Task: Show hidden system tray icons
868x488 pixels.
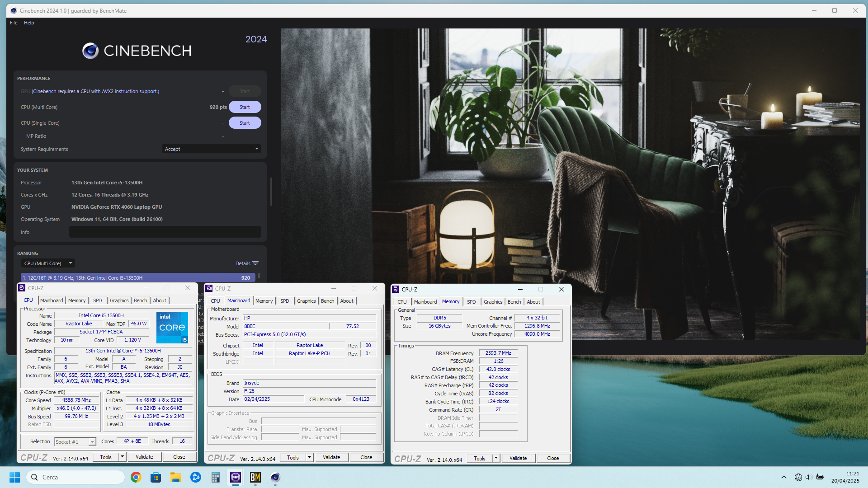Action: [783, 477]
